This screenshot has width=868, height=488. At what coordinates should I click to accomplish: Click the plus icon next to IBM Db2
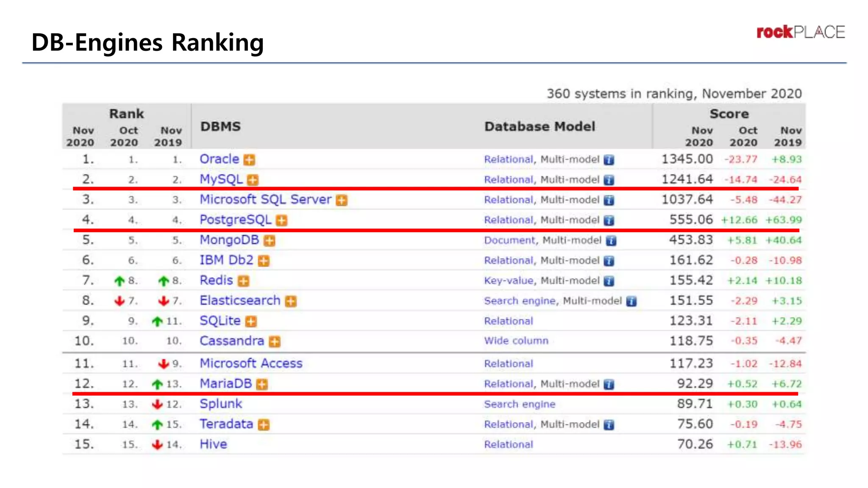tap(264, 261)
